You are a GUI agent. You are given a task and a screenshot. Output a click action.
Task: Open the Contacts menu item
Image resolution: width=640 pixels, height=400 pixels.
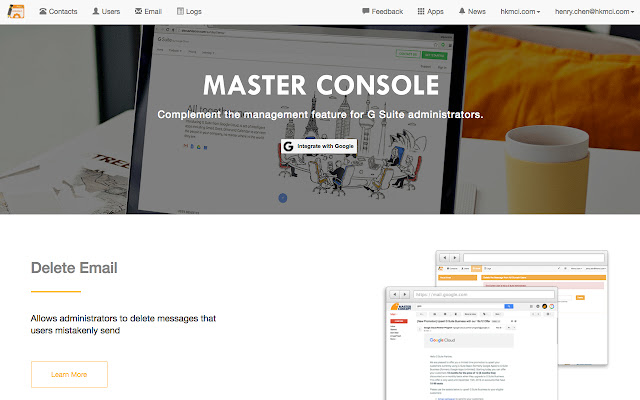[58, 11]
